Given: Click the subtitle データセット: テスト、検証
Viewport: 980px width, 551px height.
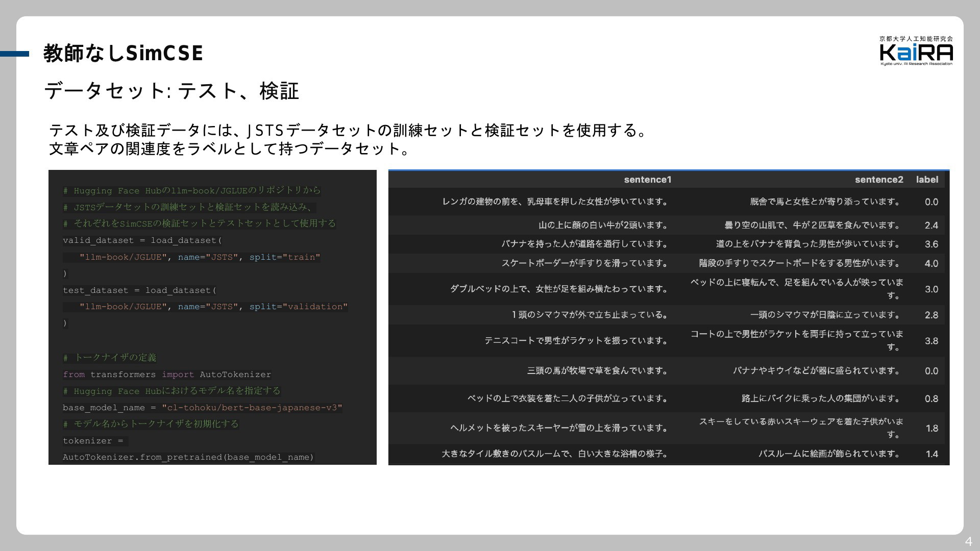Looking at the screenshot, I should point(171,91).
